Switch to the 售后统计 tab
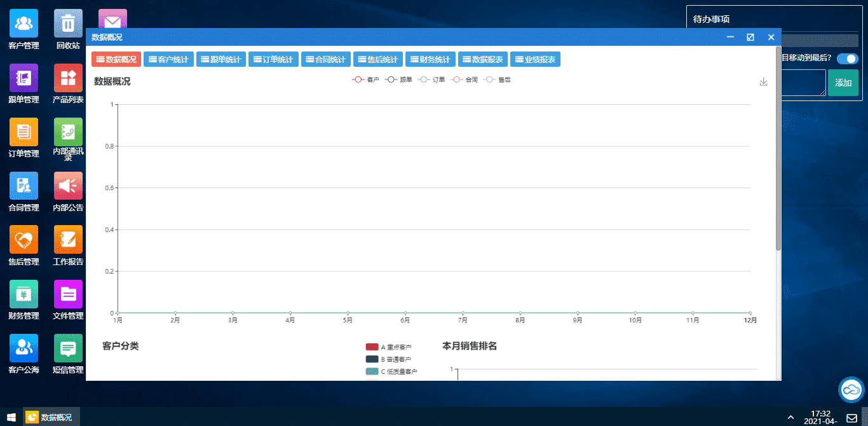 point(378,59)
